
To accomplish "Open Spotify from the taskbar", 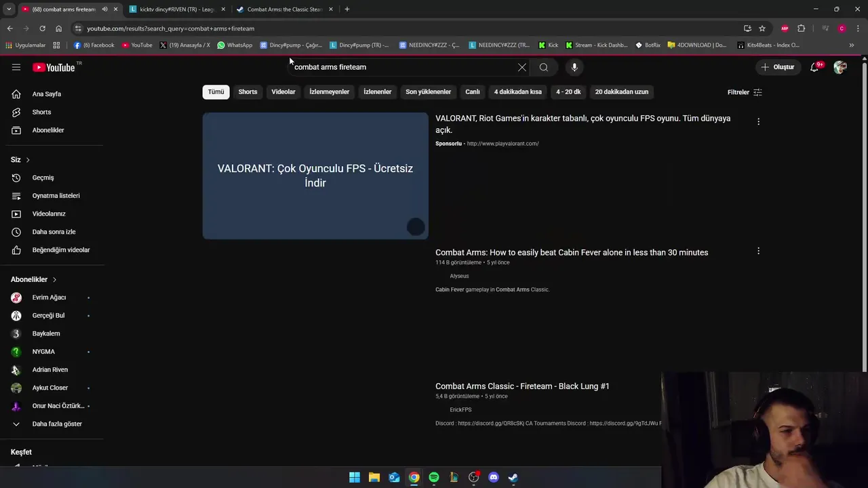I will (434, 477).
